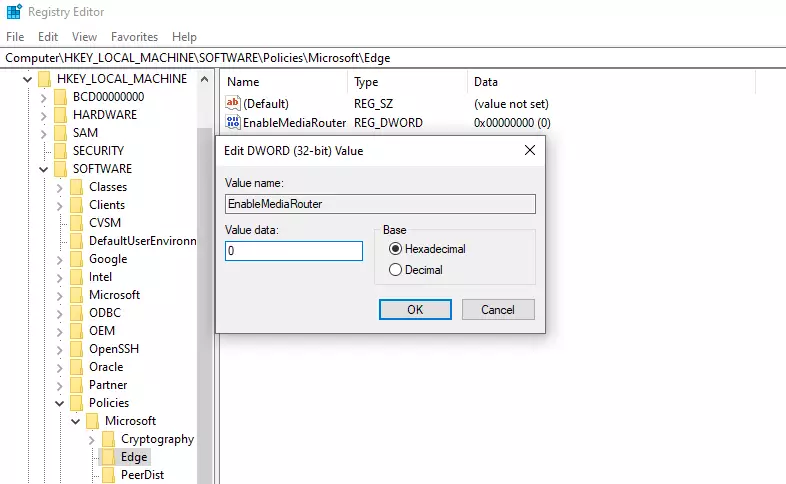
Task: Click the EnableMediaRouter DWORD value icon
Action: tap(233, 122)
